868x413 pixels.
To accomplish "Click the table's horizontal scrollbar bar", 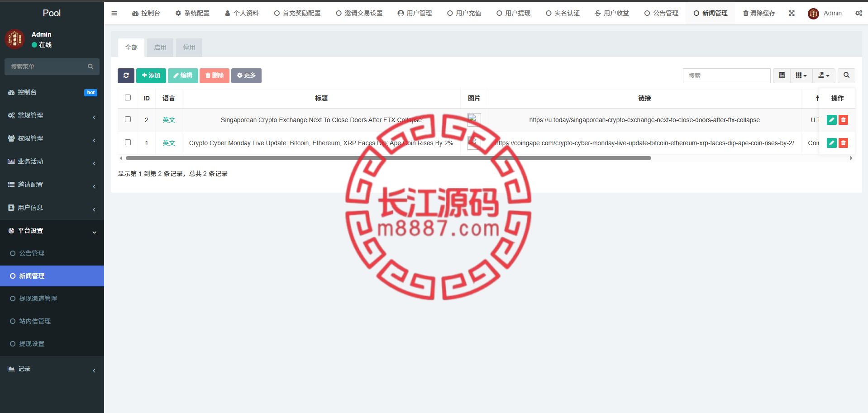I will (388, 158).
